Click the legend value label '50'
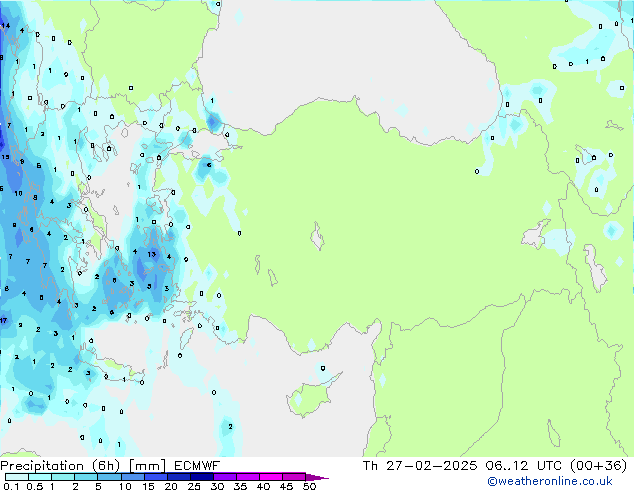634x490 pixels. (309, 486)
